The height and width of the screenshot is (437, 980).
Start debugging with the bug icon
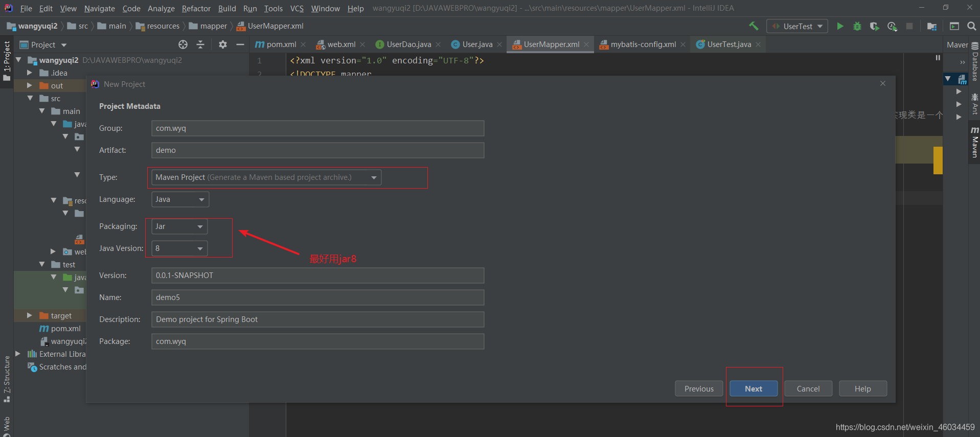point(857,26)
